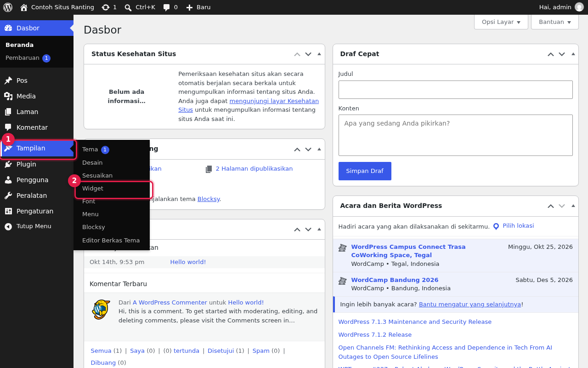Expand the Opsi Layar dropdown
This screenshot has height=368, width=588.
(501, 22)
